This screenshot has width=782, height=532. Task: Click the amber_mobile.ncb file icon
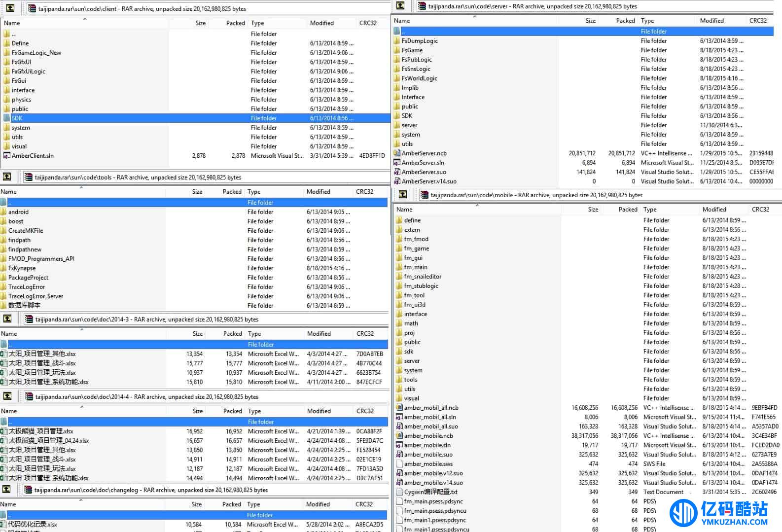(399, 436)
